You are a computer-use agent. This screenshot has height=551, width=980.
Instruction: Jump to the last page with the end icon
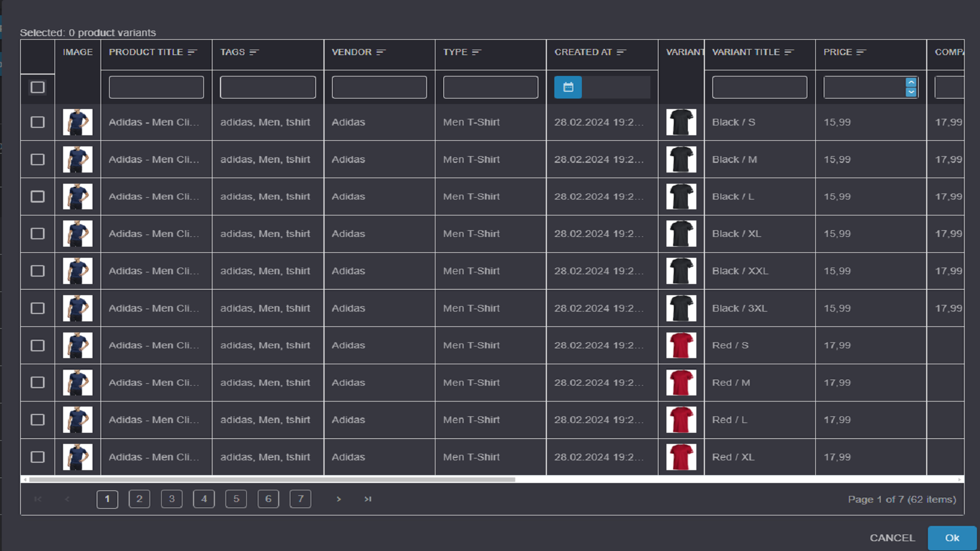click(x=367, y=499)
